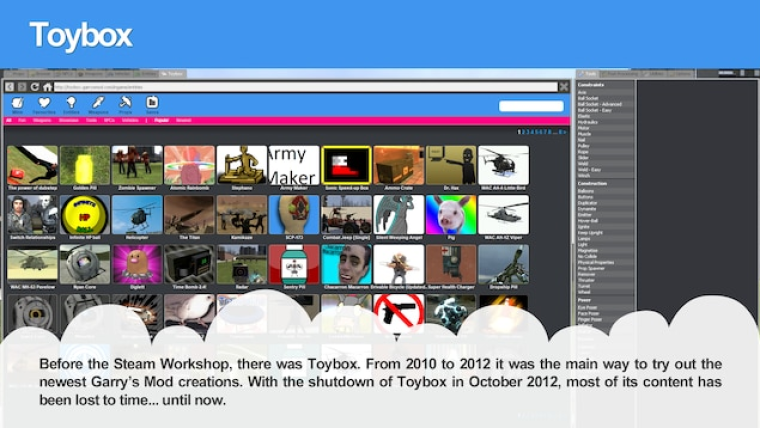Screen dimensions: 760x428
Task: Open the Switch Relationships thumbnail
Action: (x=32, y=215)
